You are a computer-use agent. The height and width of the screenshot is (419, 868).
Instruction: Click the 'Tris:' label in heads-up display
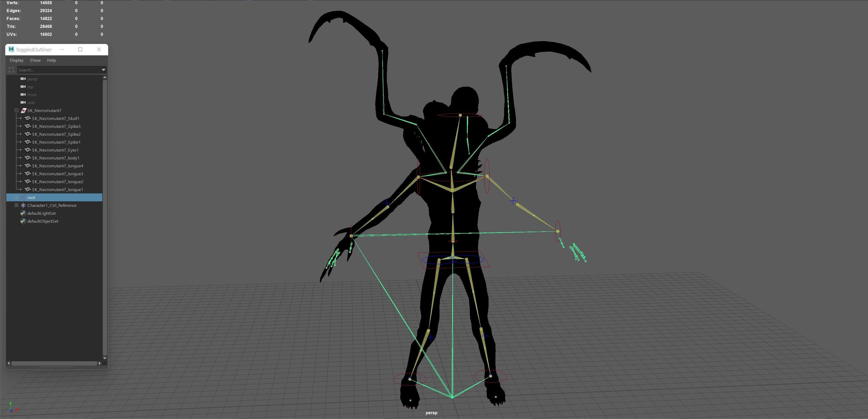tap(11, 26)
